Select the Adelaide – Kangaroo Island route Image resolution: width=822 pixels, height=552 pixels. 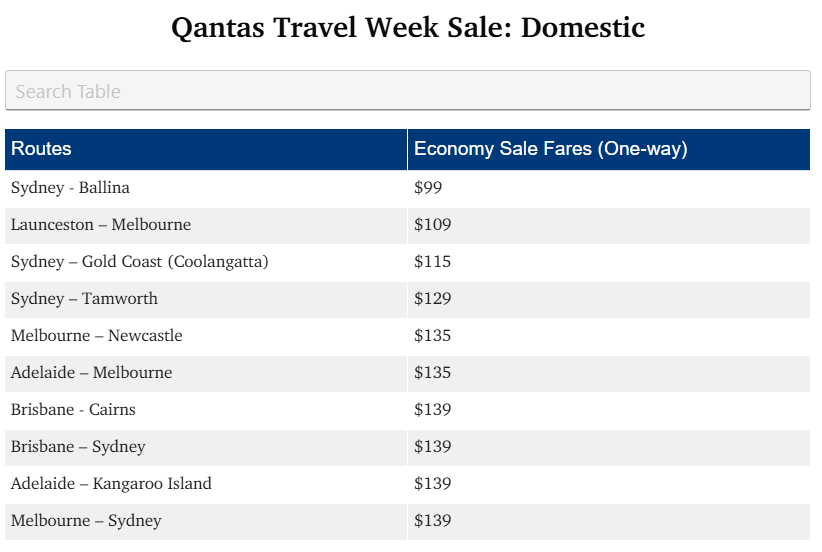[x=111, y=484]
